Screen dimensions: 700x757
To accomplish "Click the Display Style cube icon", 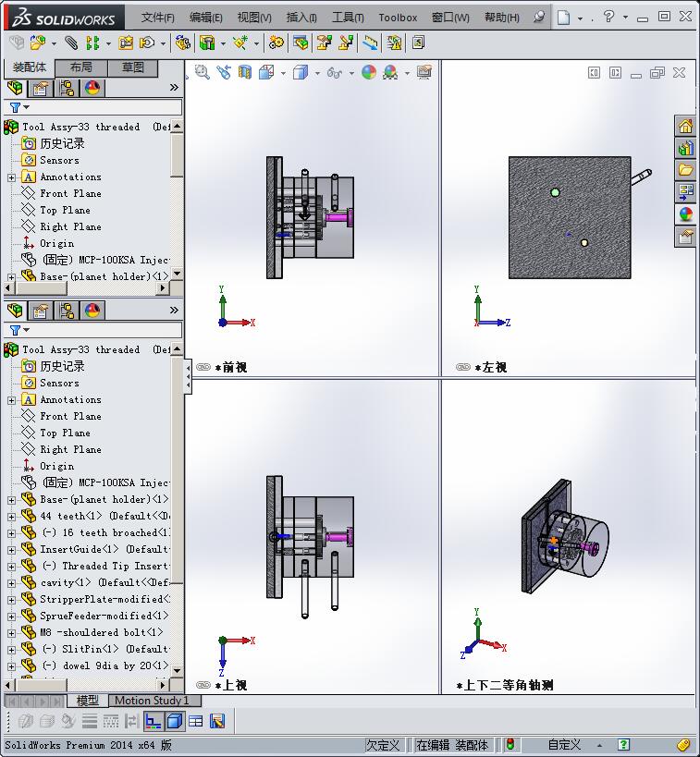I will point(301,72).
